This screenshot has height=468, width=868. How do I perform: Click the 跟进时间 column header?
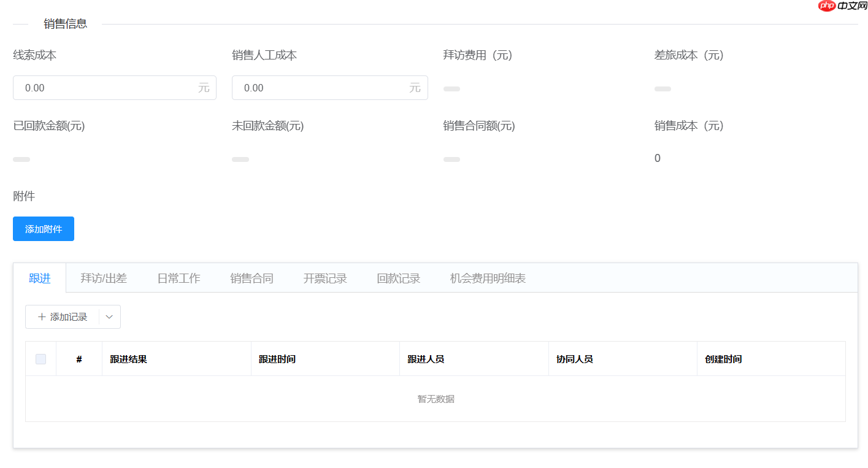277,359
